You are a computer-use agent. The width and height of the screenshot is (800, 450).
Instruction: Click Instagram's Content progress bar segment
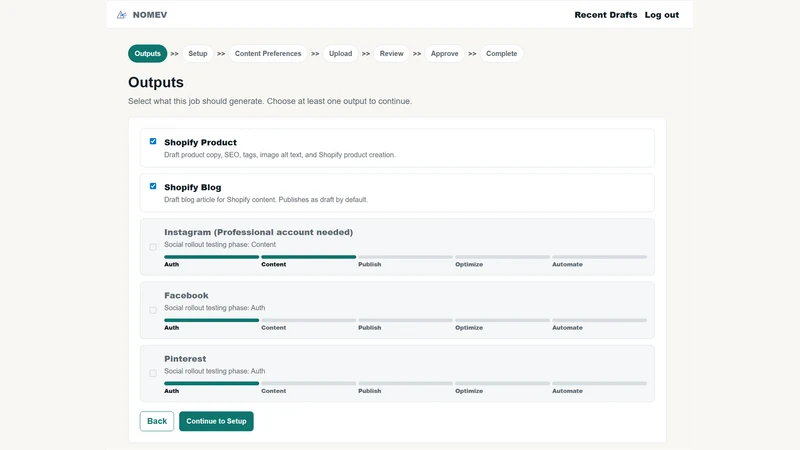309,257
